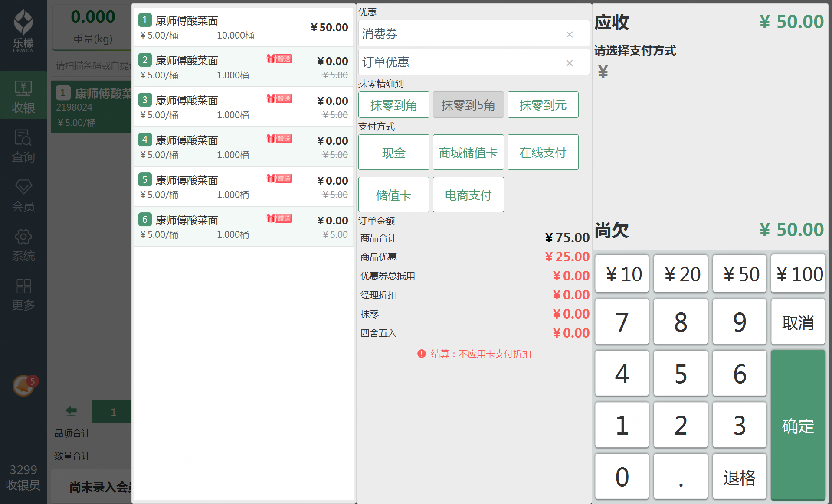Screen dimensions: 832x504
Task: Click the red warning icon beside 结算 notice
Action: pyautogui.click(x=421, y=354)
